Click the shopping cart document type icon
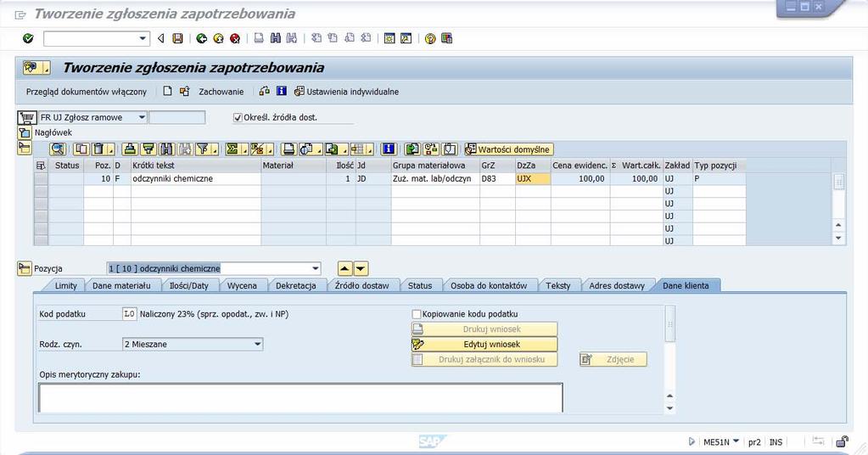Screen dimensions: 868x455 click(26, 117)
